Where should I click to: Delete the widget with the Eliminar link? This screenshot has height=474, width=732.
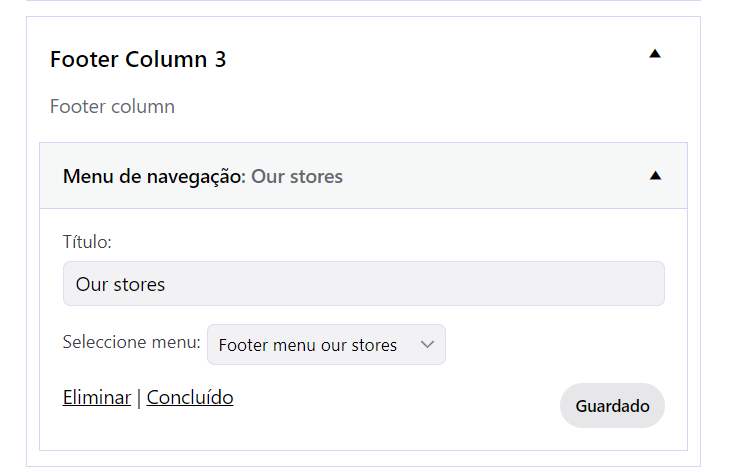coord(97,397)
